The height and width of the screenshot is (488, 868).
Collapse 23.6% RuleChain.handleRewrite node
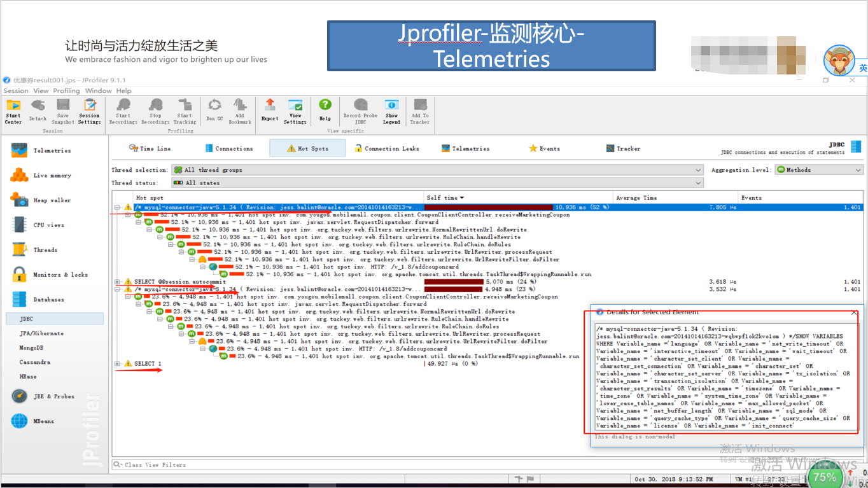[160, 319]
